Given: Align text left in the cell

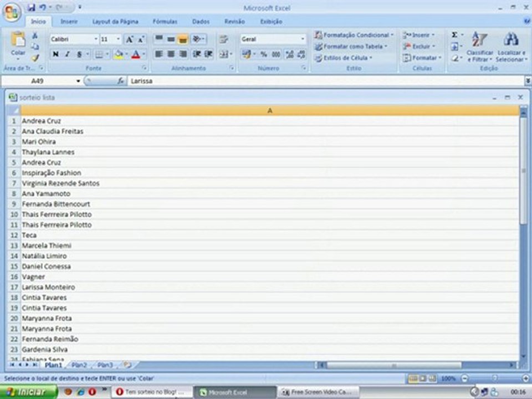Looking at the screenshot, I should [x=159, y=54].
